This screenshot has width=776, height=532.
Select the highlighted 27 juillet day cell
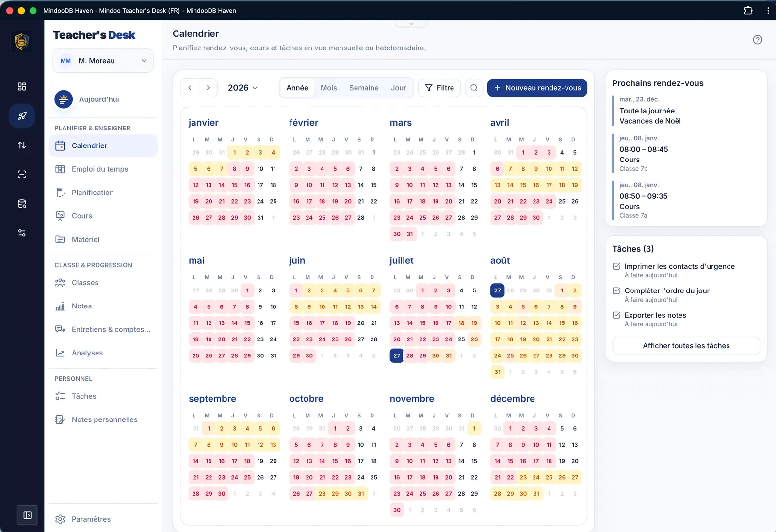397,355
